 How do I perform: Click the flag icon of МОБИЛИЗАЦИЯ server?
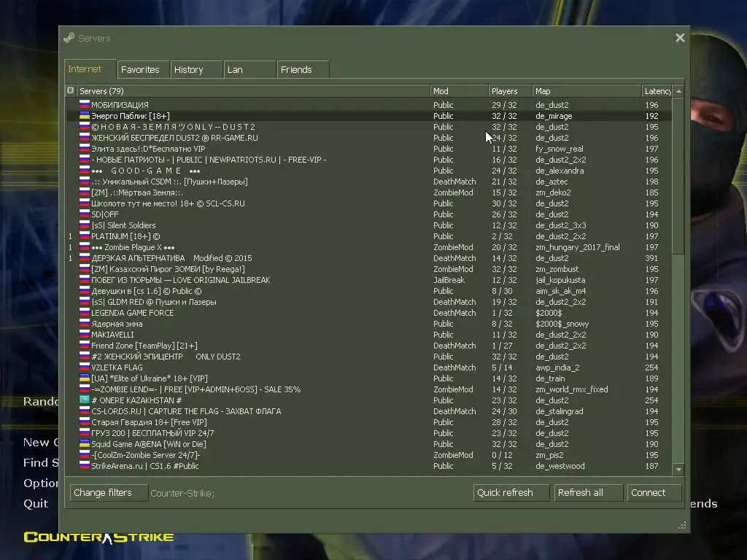(x=85, y=104)
